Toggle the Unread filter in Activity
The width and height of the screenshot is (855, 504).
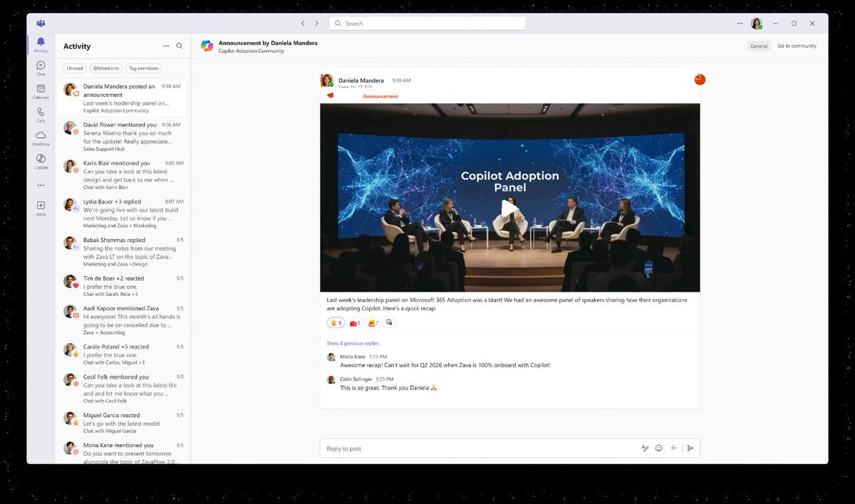point(74,68)
